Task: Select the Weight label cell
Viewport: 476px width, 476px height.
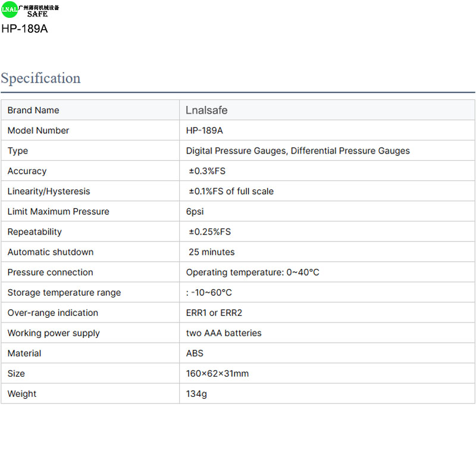Action: [x=90, y=394]
